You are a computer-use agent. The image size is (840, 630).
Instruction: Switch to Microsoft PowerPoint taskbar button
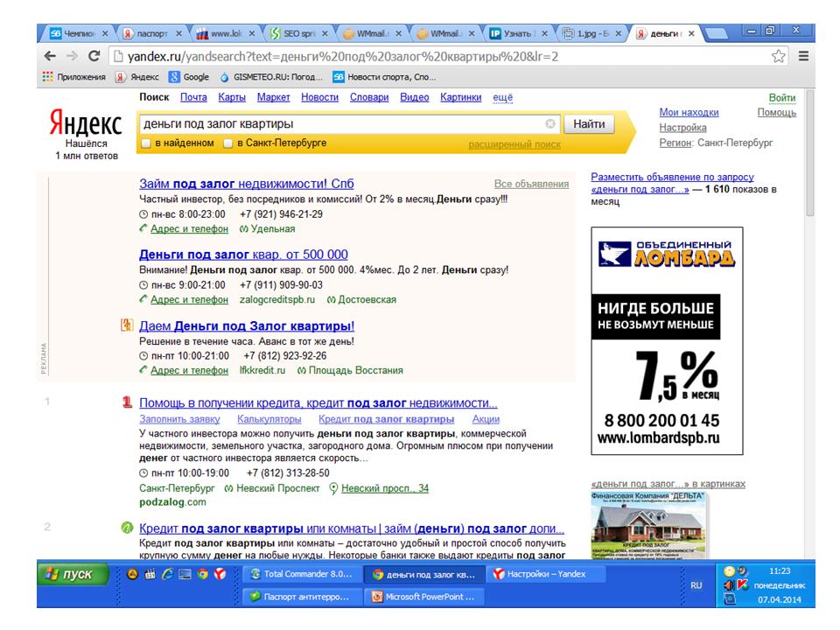point(423,596)
